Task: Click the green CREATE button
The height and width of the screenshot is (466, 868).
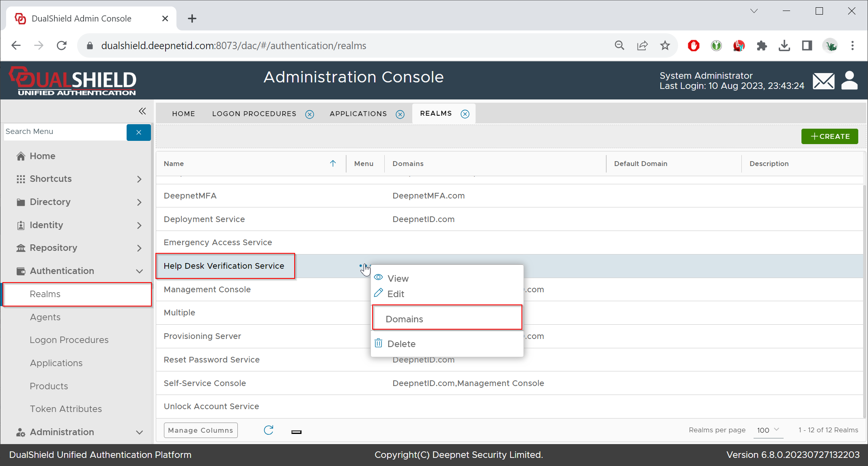Action: (x=829, y=136)
